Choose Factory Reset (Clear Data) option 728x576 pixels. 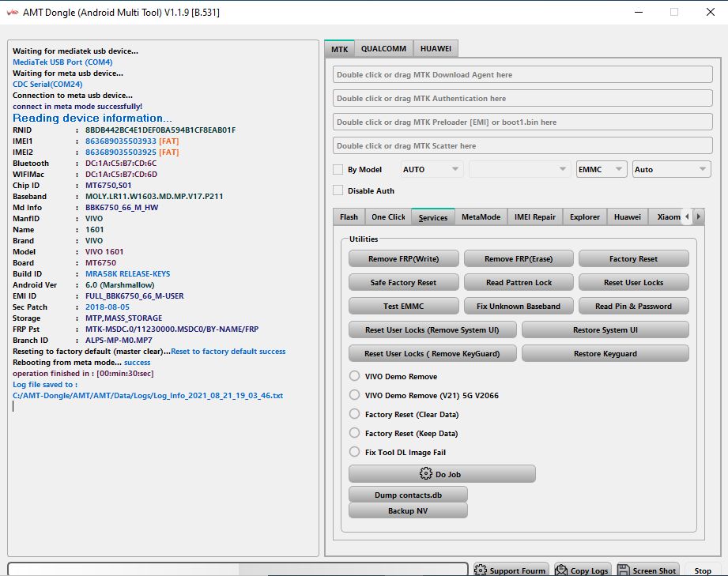click(x=354, y=414)
